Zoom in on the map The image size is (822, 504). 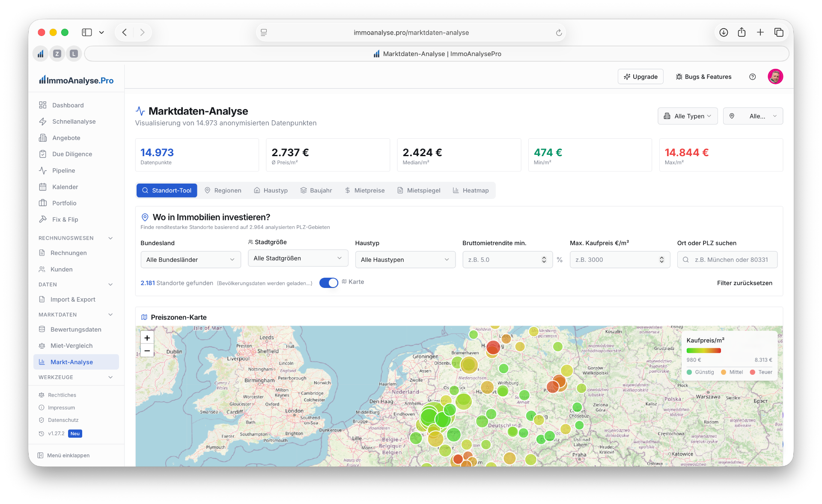click(x=147, y=338)
